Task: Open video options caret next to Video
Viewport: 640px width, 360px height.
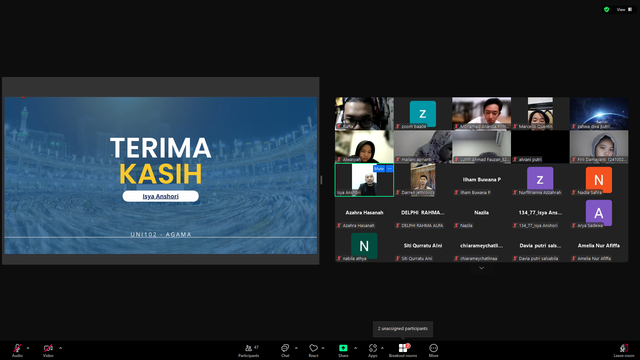Action: (60, 348)
